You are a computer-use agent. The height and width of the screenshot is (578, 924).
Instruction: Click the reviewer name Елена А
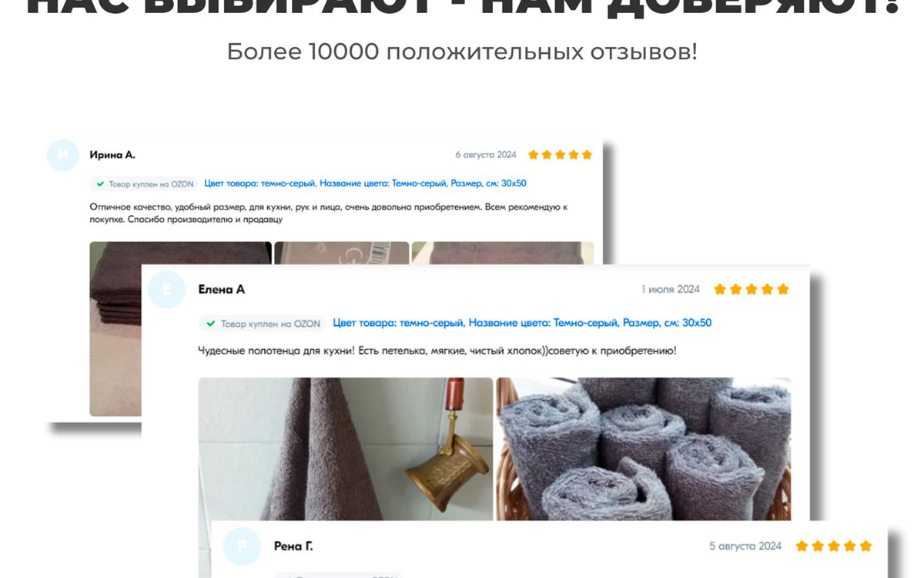click(222, 290)
